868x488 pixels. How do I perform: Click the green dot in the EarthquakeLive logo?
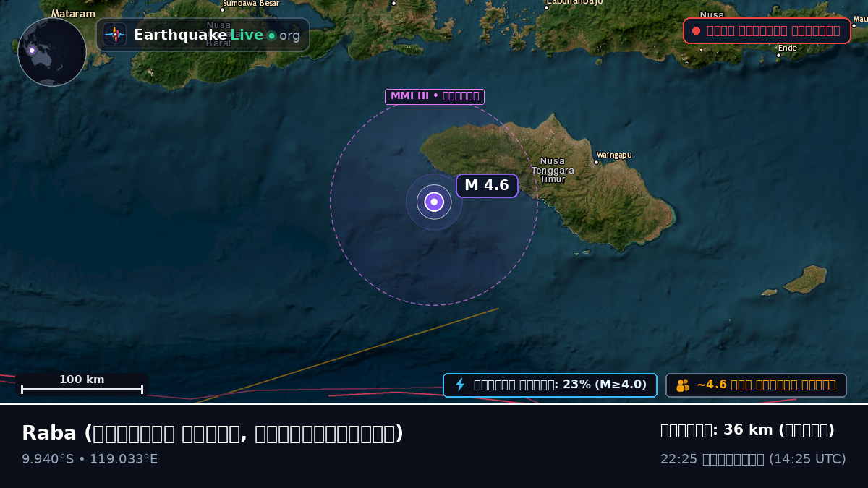[271, 35]
